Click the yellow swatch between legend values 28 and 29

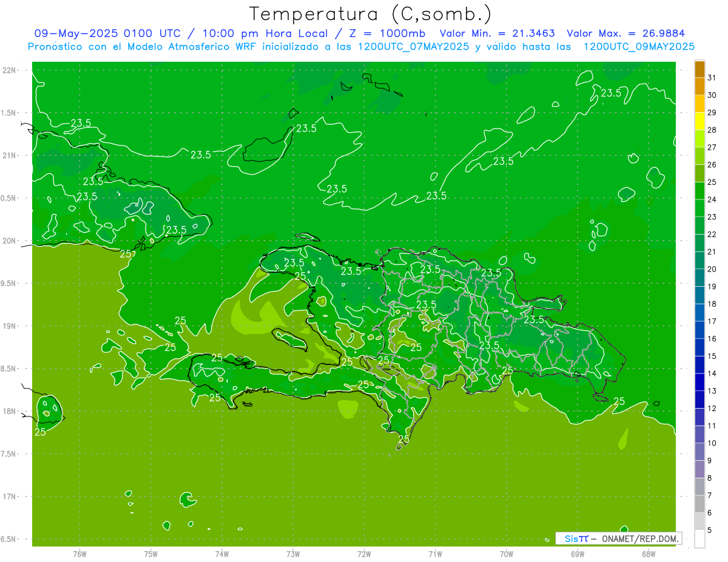pos(699,121)
